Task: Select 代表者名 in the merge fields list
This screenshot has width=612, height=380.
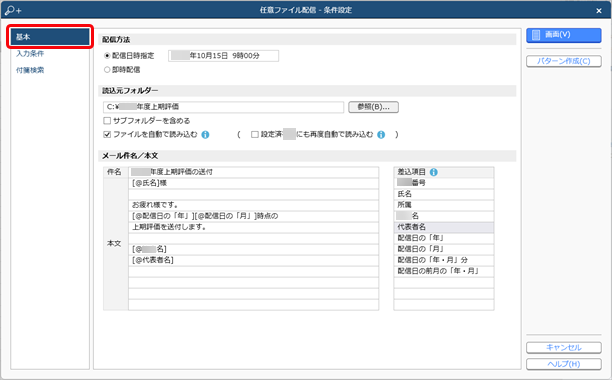Action: coord(444,227)
